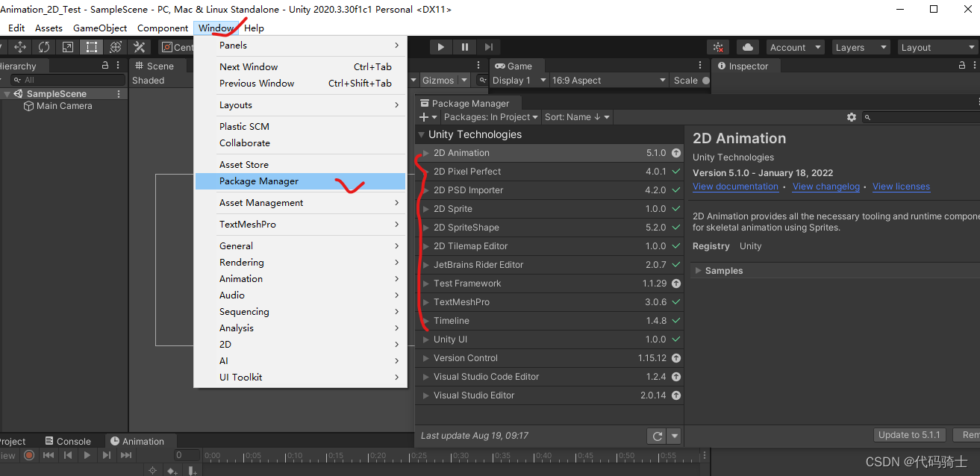Toggle pivot Center mode button
The height and width of the screenshot is (476, 980).
click(177, 47)
